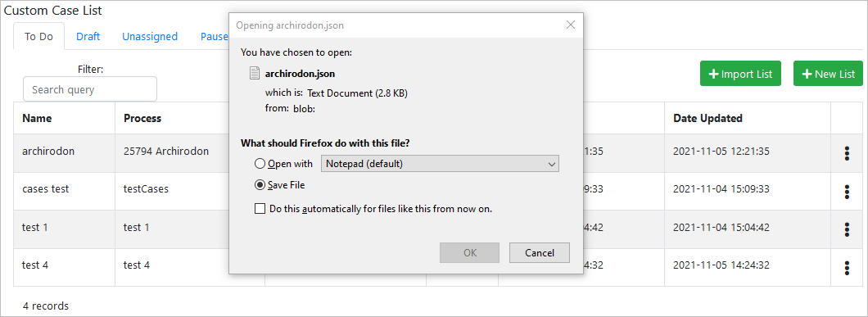Click the archirodon.json file icon

tap(254, 73)
